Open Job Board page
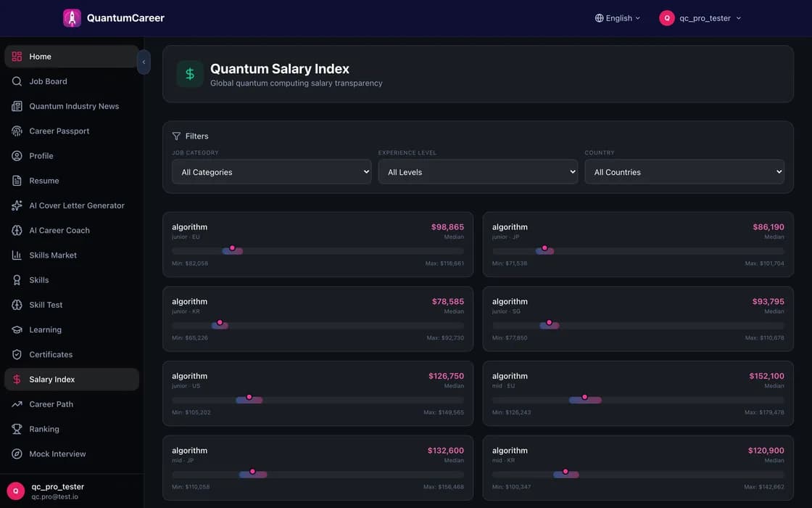Screen dimensions: 812x508 [x=72, y=81]
